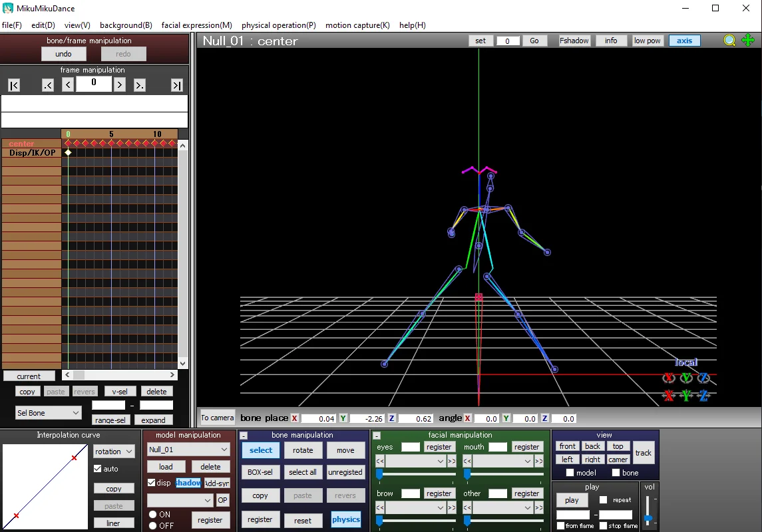The height and width of the screenshot is (532, 762).
Task: Enable the view model checkbox
Action: pyautogui.click(x=570, y=472)
